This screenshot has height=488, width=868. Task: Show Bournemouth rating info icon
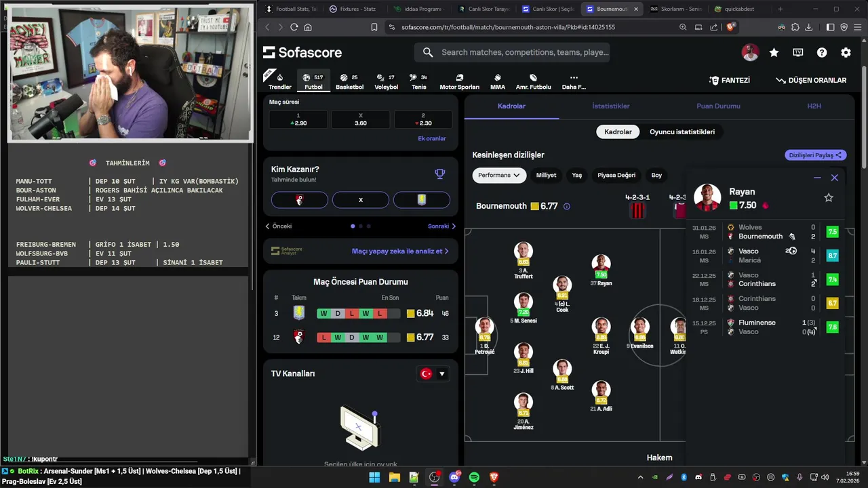coord(567,206)
